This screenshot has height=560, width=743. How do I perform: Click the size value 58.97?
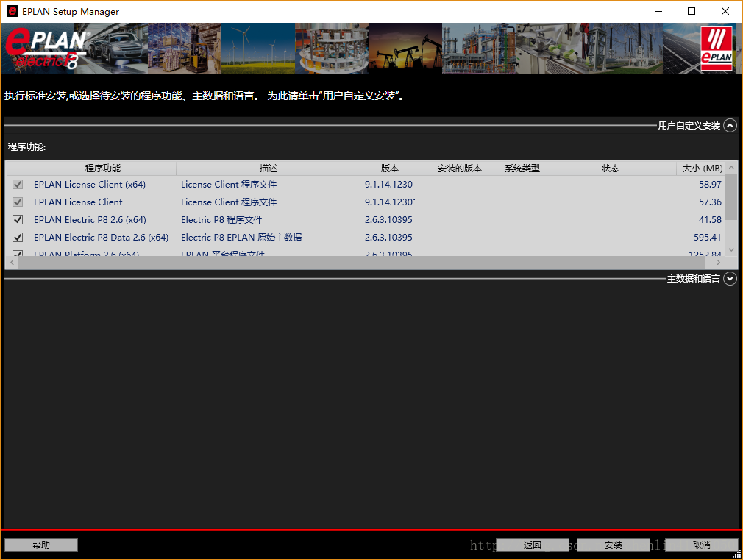710,185
